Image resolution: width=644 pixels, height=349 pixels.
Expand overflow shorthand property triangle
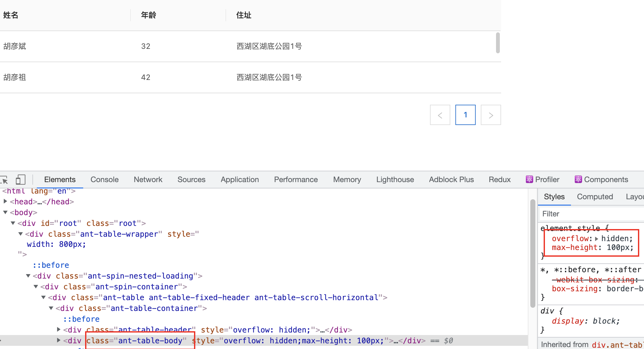tap(597, 239)
